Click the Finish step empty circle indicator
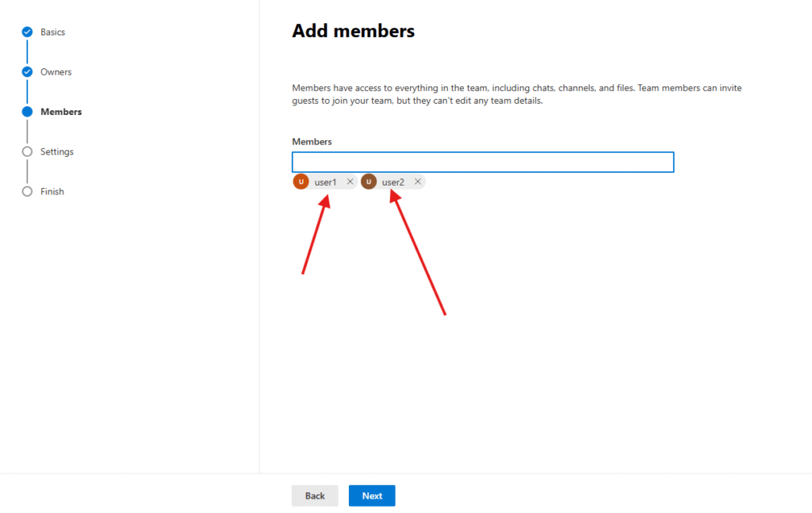 pos(27,192)
